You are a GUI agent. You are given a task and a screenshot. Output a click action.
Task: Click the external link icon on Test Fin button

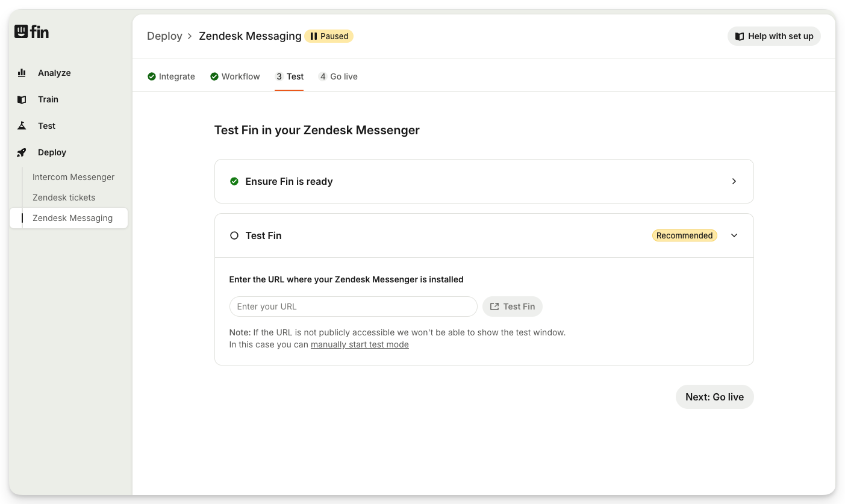point(494,306)
